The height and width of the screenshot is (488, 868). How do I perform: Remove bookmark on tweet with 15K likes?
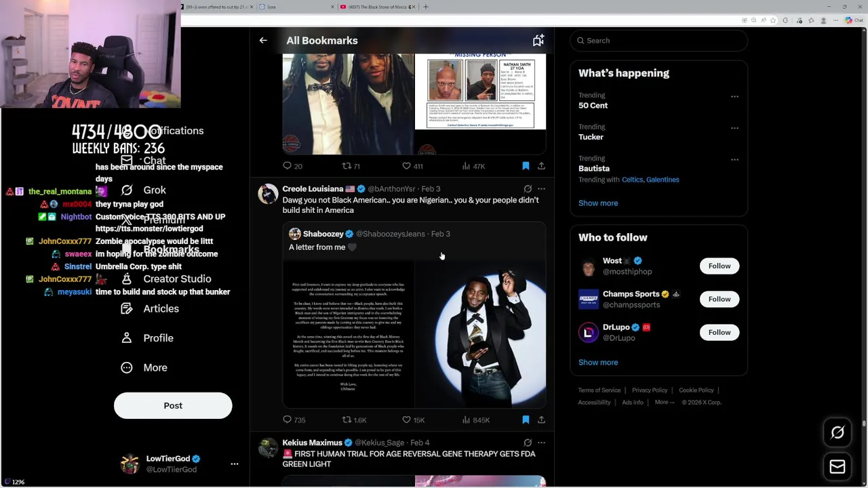coord(526,420)
